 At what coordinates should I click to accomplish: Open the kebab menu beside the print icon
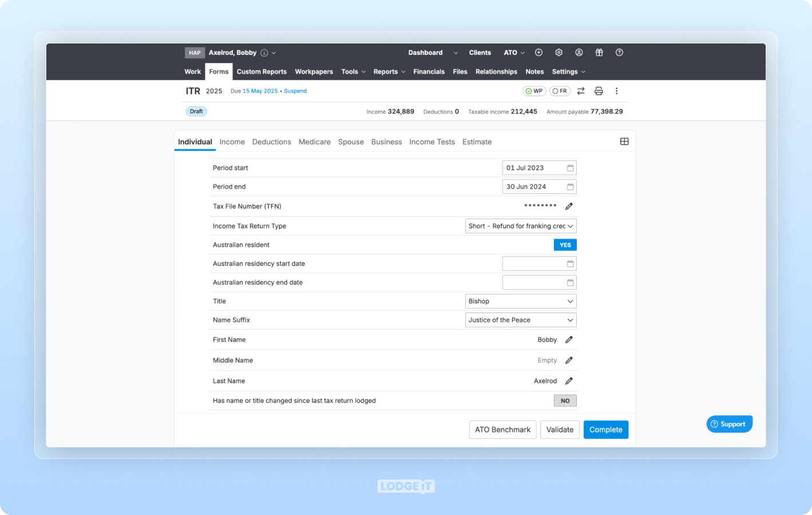(x=616, y=90)
